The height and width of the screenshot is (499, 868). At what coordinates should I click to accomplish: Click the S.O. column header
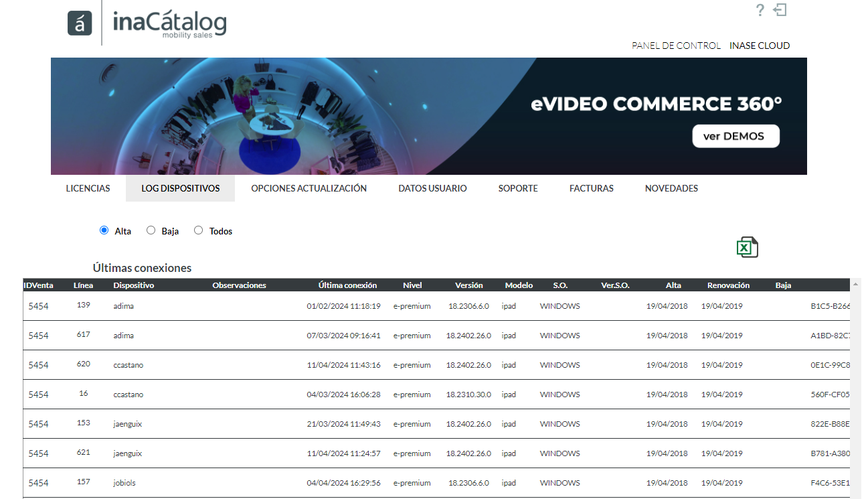click(x=560, y=285)
